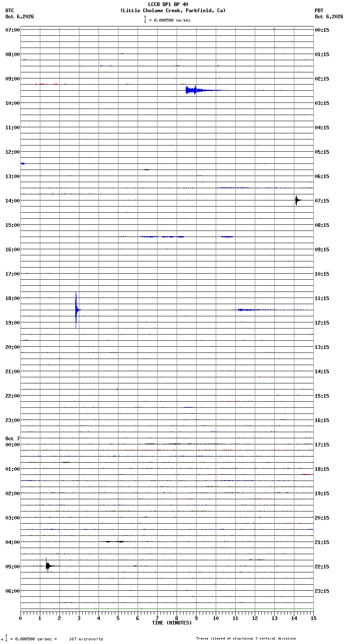
Task: Click the PDT label at top right
Action: coord(319,11)
